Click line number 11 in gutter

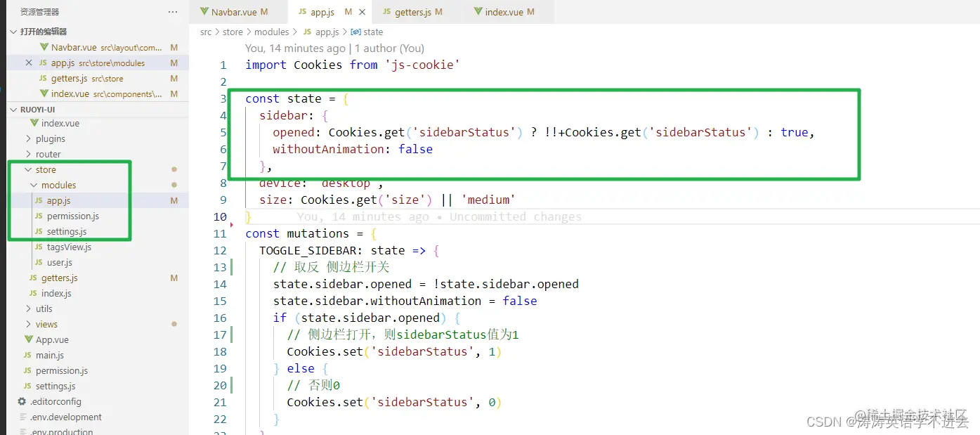click(220, 233)
